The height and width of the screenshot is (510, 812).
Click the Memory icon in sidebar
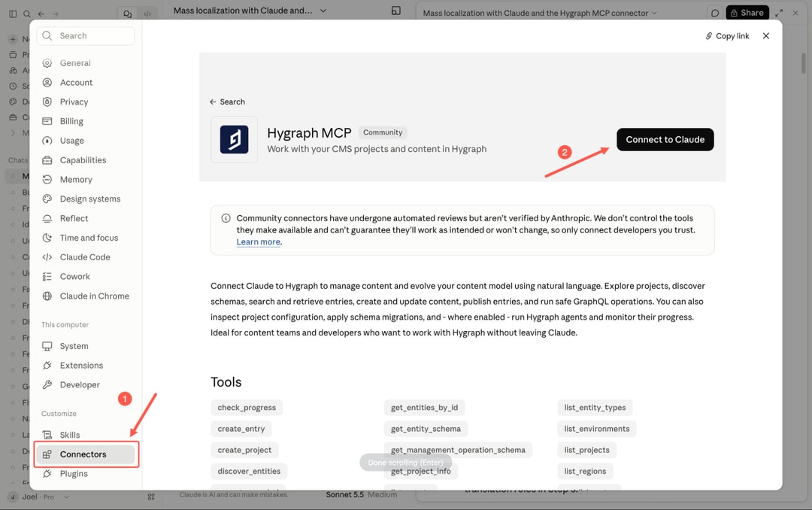point(47,179)
